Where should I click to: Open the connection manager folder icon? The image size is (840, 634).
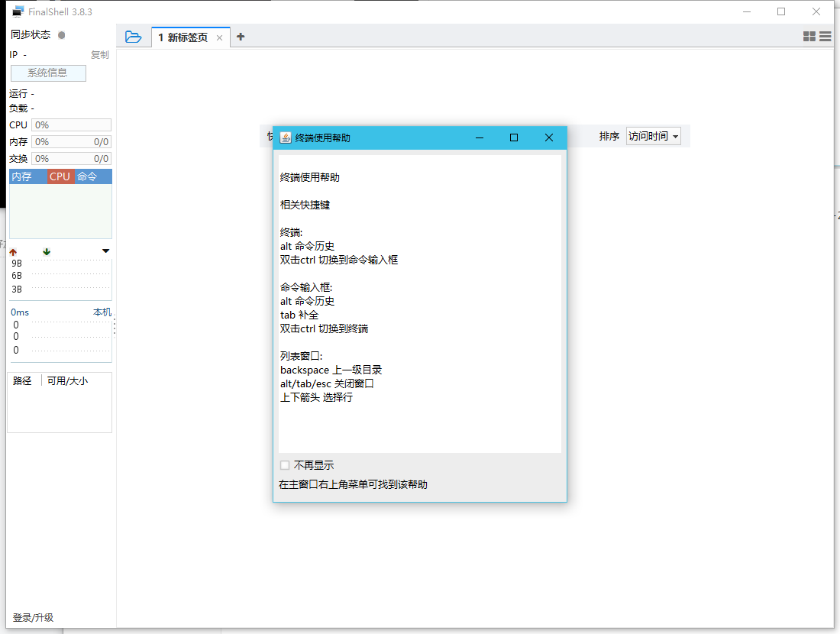134,37
